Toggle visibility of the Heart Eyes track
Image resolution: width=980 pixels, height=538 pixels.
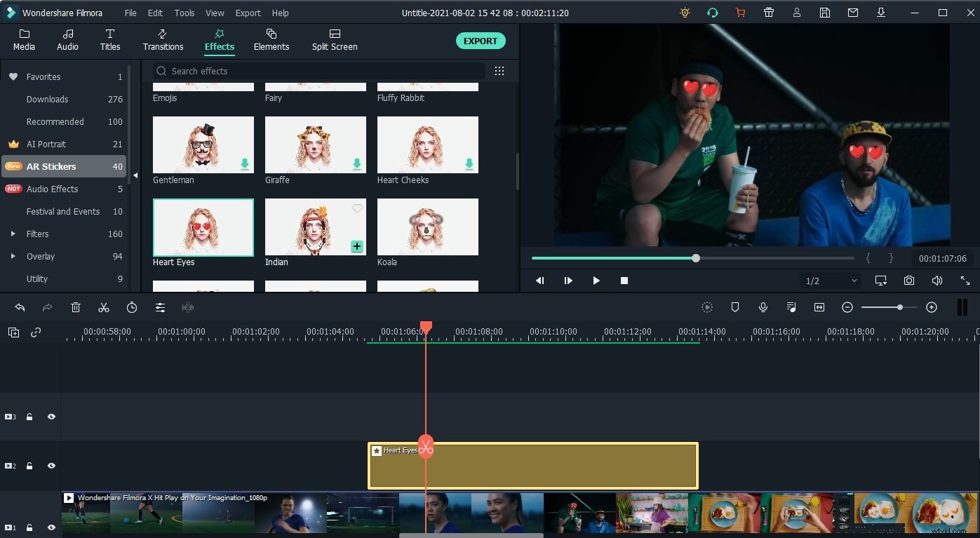point(51,465)
